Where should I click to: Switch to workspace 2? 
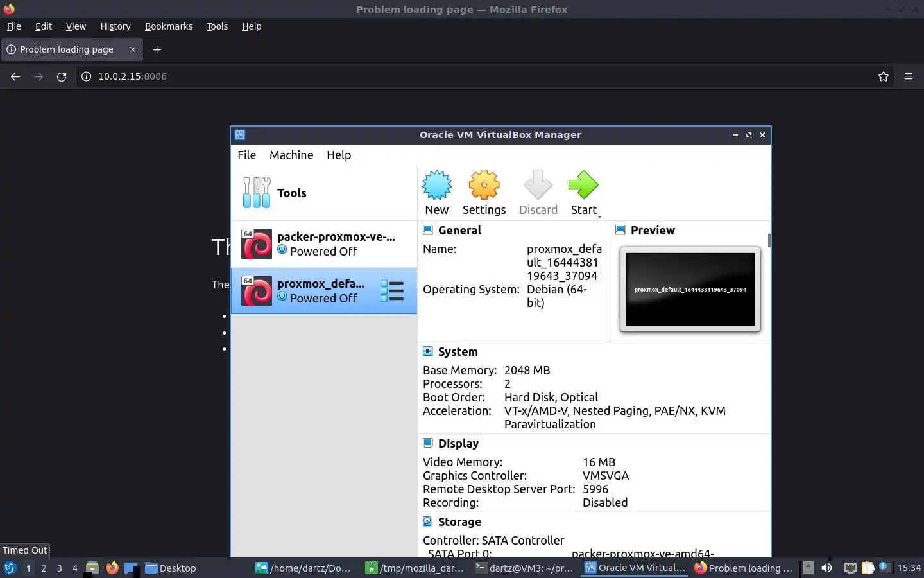44,568
